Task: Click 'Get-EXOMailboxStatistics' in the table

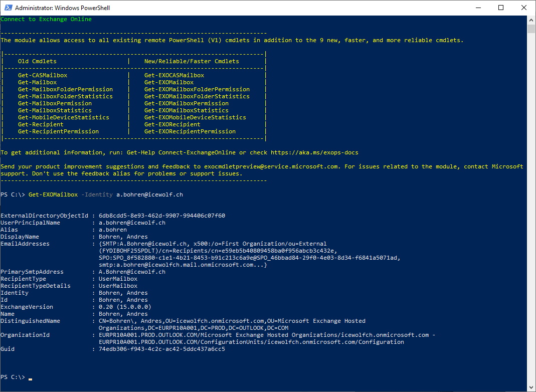Action: tap(187, 110)
